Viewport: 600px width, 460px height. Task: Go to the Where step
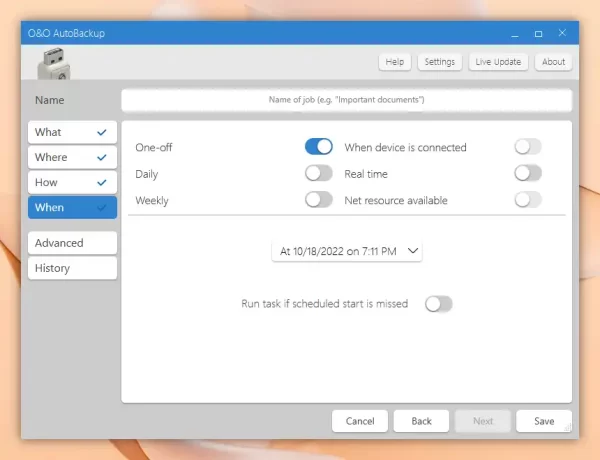point(72,157)
